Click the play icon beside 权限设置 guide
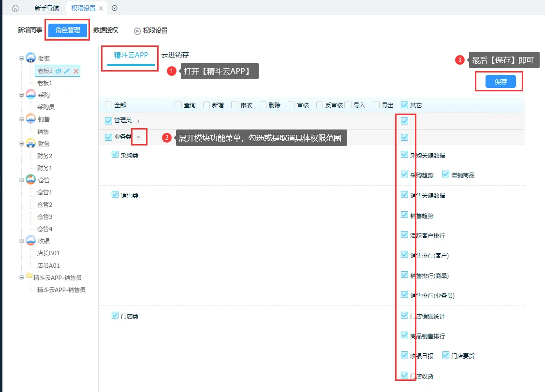Image resolution: width=545 pixels, height=392 pixels. pos(136,30)
